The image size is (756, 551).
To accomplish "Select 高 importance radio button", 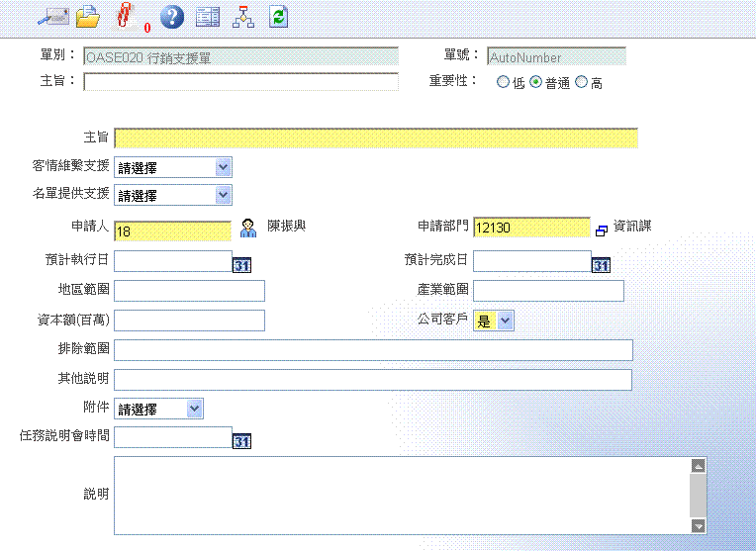I will pos(581,83).
